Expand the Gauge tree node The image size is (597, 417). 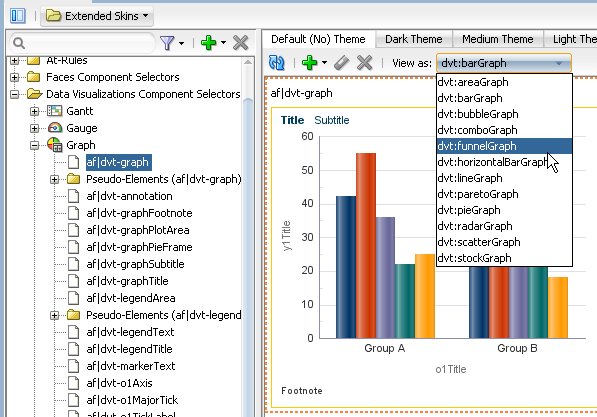pyautogui.click(x=35, y=128)
